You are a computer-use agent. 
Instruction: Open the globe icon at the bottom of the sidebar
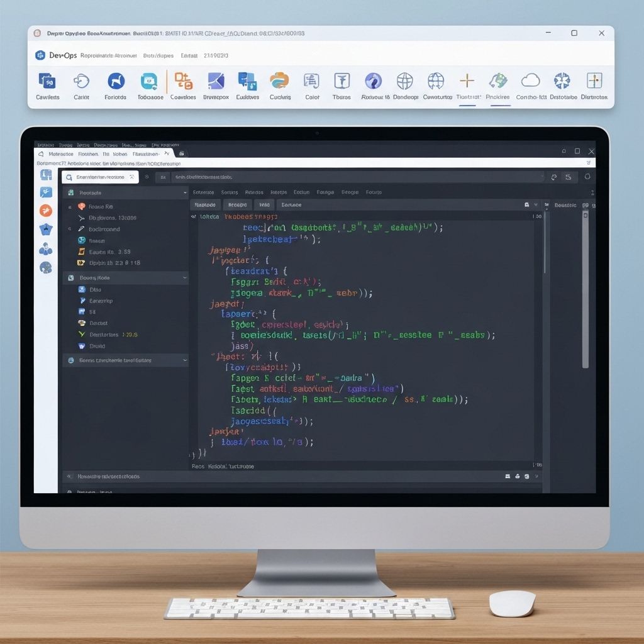(46, 267)
